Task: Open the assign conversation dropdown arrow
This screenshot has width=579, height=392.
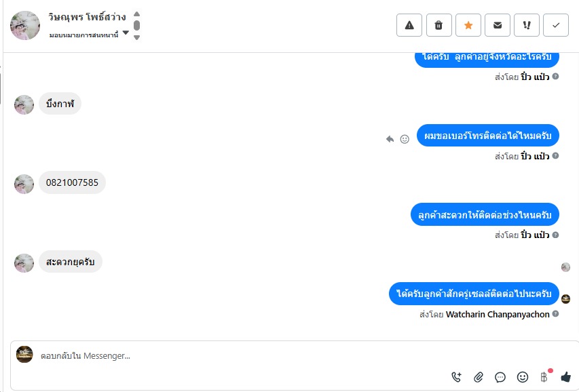Action: (x=126, y=33)
